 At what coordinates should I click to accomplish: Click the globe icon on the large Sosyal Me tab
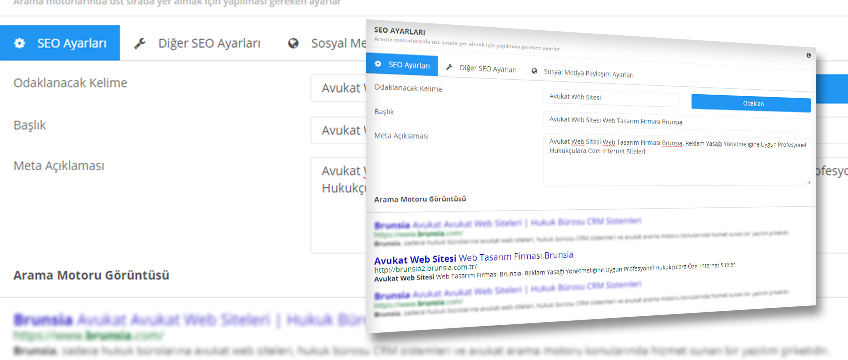(293, 44)
